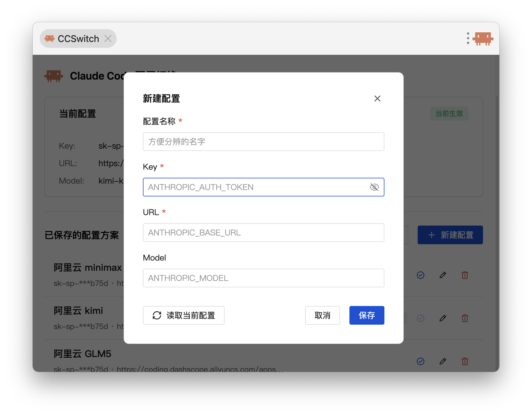Image resolution: width=532 pixels, height=415 pixels.
Task: Focus the 配置名称 name input field
Action: pyautogui.click(x=263, y=142)
